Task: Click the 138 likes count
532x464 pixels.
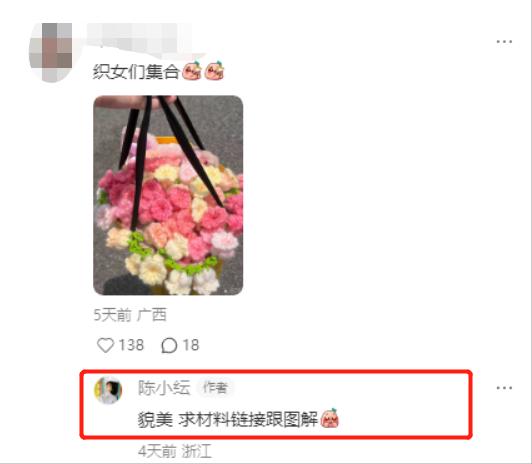Action: (131, 345)
